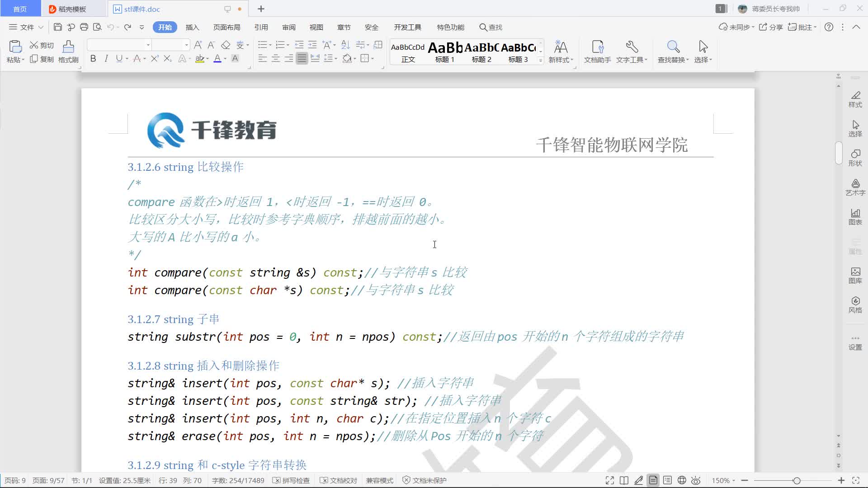Open the References (引用) tab
The height and width of the screenshot is (488, 868).
point(261,27)
